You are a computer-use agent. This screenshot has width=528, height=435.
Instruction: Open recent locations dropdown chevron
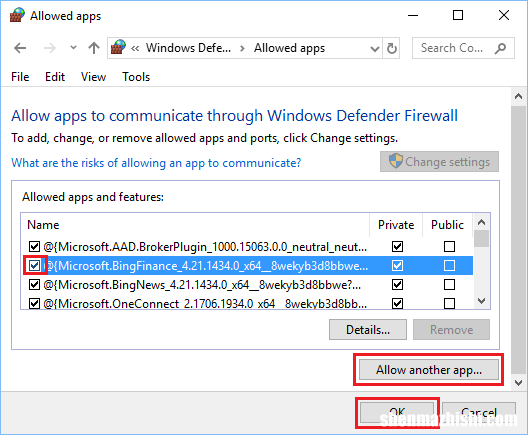pyautogui.click(x=73, y=47)
